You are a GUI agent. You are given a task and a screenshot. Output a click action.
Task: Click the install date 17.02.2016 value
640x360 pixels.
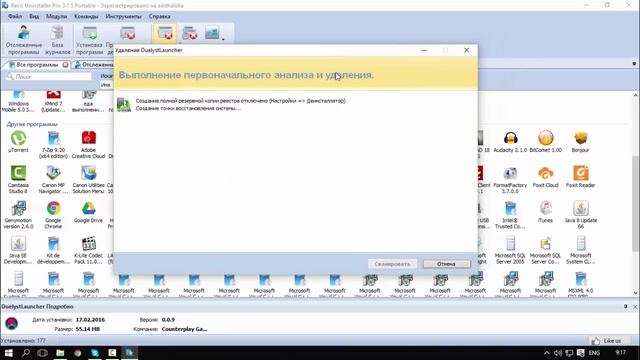pyautogui.click(x=90, y=320)
